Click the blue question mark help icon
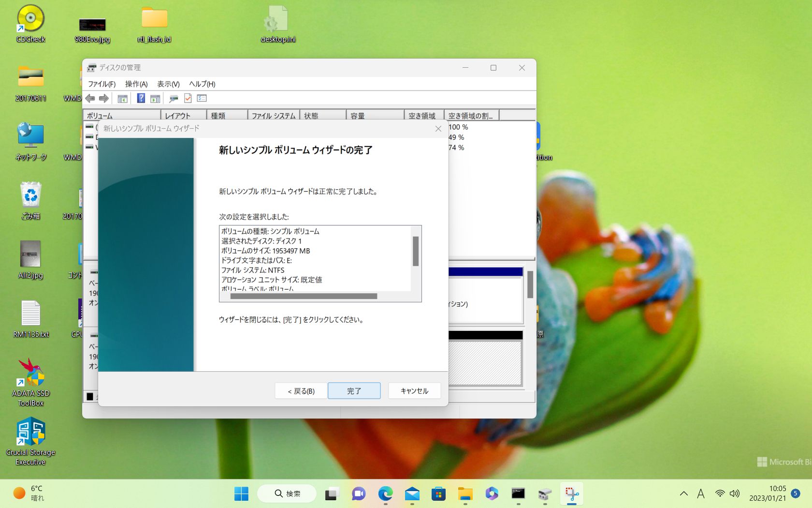This screenshot has width=812, height=508. click(141, 99)
